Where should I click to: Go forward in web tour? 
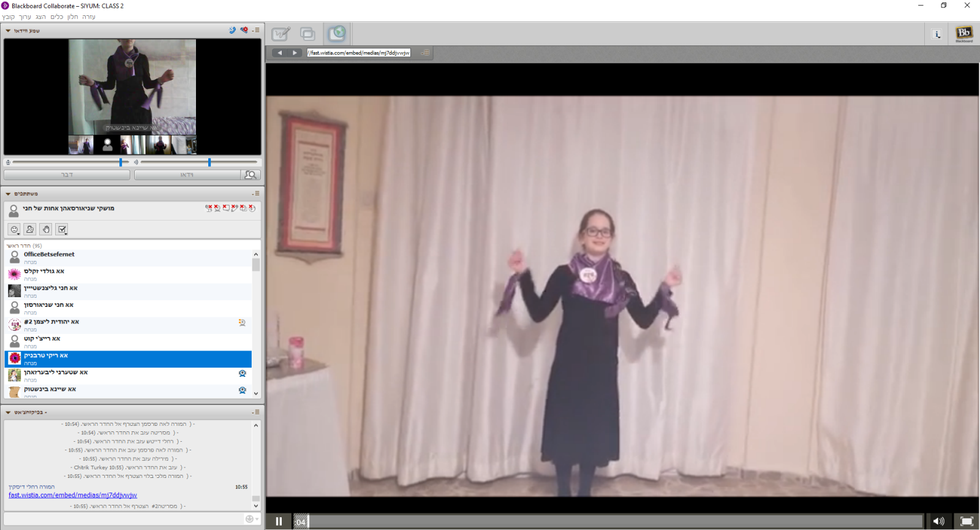pyautogui.click(x=295, y=53)
